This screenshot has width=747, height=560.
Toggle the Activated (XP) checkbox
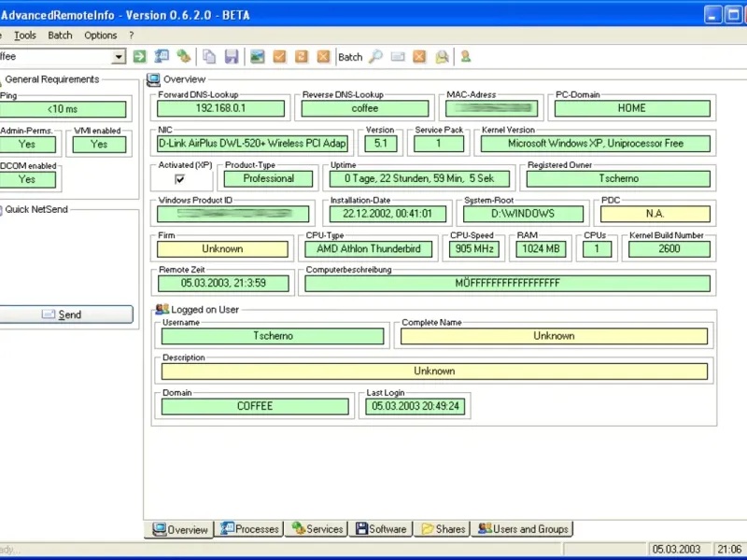[x=180, y=179]
